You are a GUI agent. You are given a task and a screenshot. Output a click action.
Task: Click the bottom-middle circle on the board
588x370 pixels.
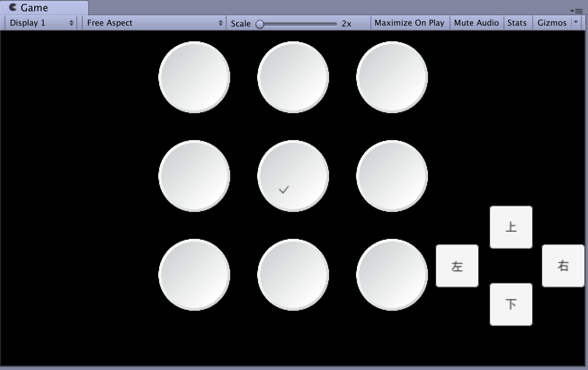pyautogui.click(x=293, y=274)
